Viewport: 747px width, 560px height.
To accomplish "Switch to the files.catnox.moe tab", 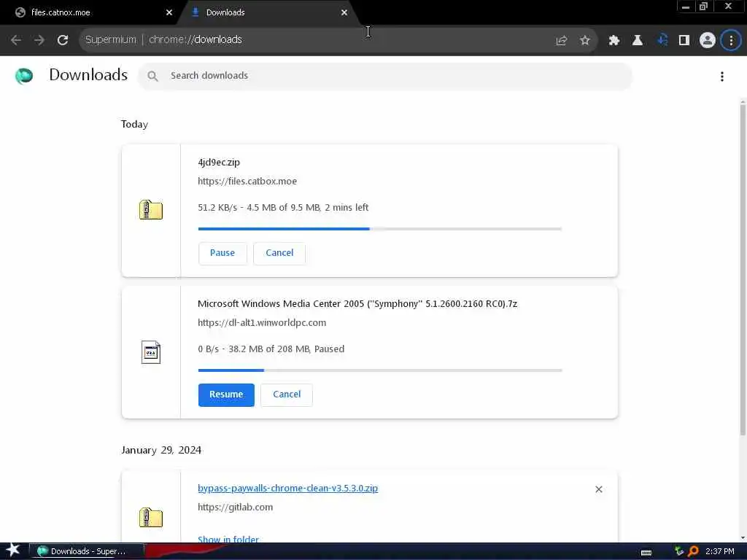I will [90, 12].
